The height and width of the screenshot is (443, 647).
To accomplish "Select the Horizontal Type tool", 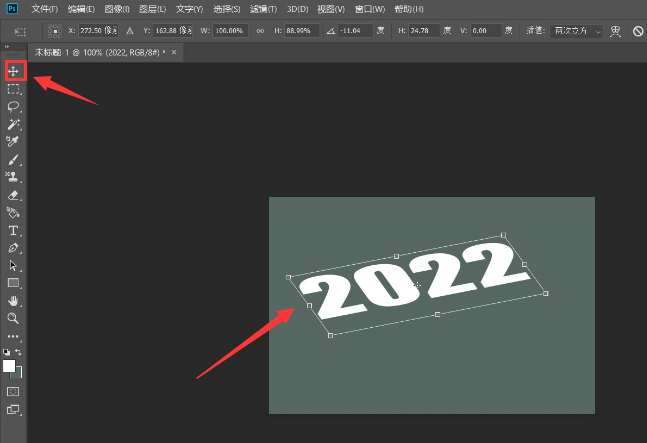I will [14, 230].
